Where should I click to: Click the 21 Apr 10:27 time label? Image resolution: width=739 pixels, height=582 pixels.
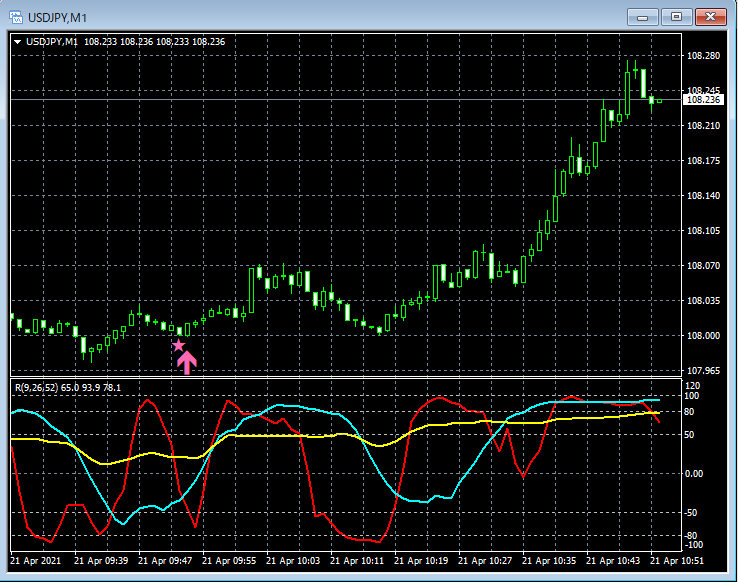click(x=485, y=561)
